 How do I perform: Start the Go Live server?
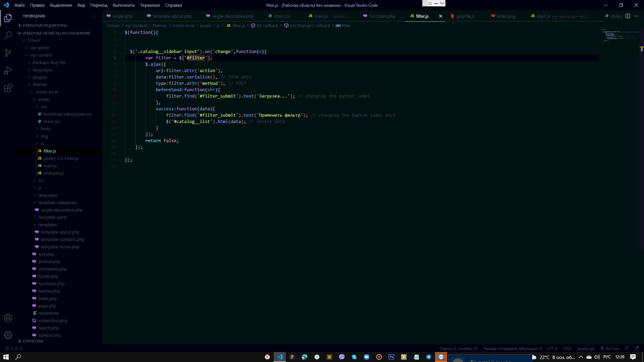tap(609, 348)
